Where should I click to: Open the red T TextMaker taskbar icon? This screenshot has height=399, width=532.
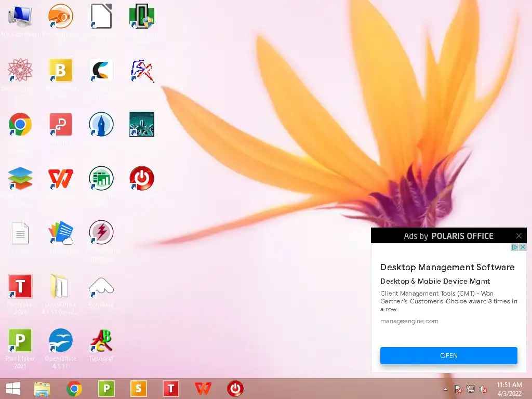coord(170,389)
